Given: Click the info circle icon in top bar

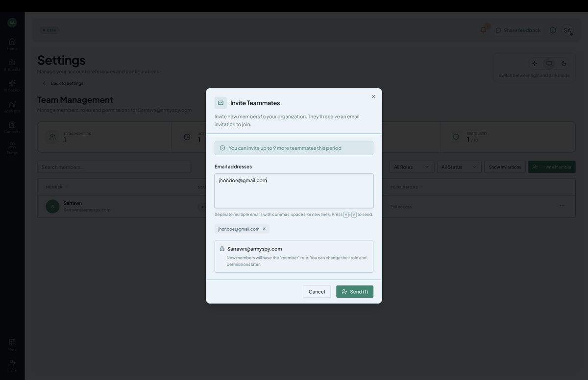Looking at the screenshot, I should point(553,30).
